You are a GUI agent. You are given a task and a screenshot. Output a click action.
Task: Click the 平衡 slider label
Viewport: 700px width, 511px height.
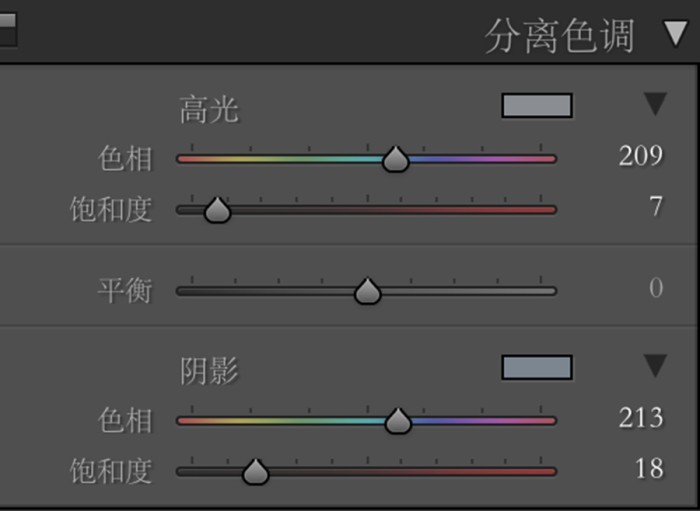(x=125, y=291)
